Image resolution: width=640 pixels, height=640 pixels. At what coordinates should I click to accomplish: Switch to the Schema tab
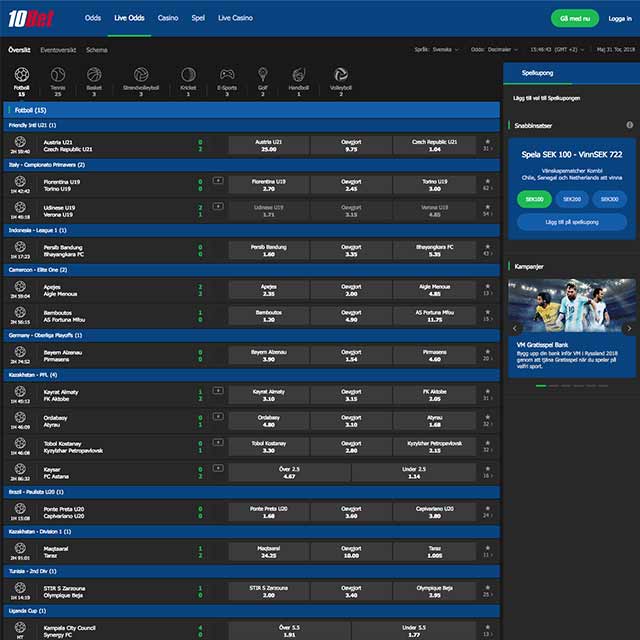click(97, 50)
